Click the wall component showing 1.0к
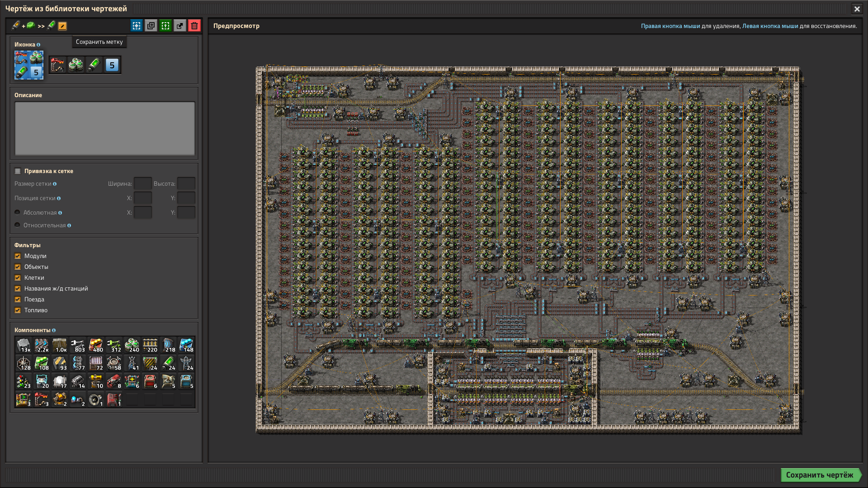Image resolution: width=868 pixels, height=488 pixels. click(60, 345)
